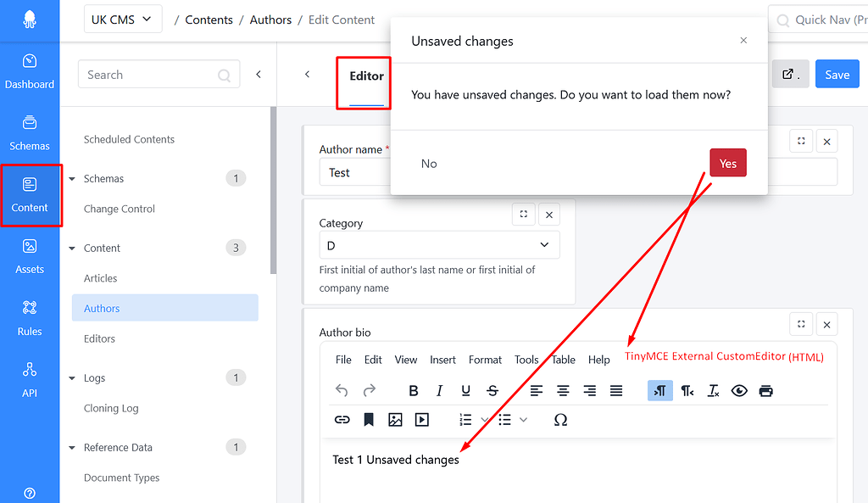Screen dimensions: 868x503
Task: Preview content with the eye icon
Action: click(739, 390)
